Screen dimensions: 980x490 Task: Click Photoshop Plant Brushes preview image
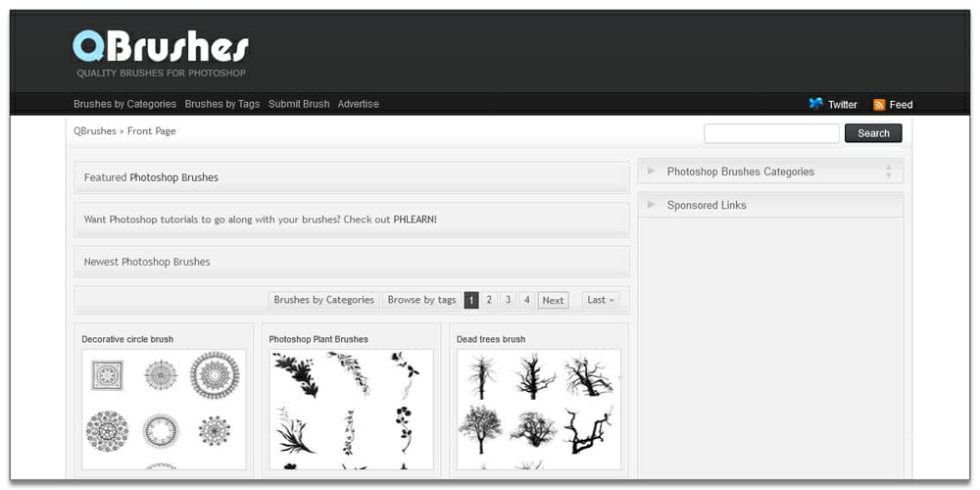coord(351,410)
